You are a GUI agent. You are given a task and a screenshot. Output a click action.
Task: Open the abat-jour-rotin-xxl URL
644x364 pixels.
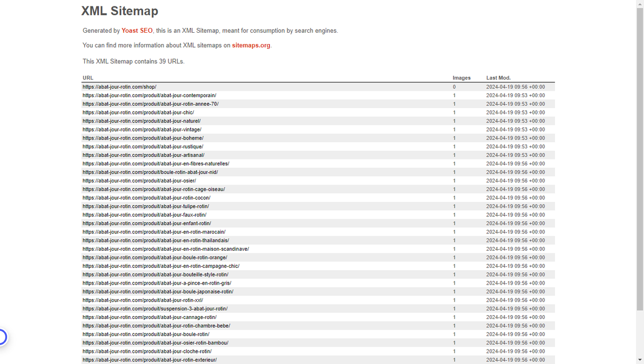pos(143,300)
